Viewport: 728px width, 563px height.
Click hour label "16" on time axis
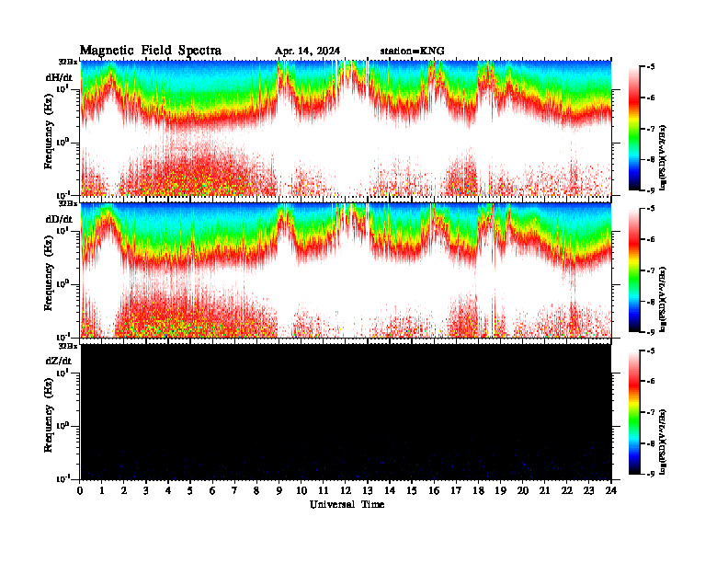[x=434, y=491]
